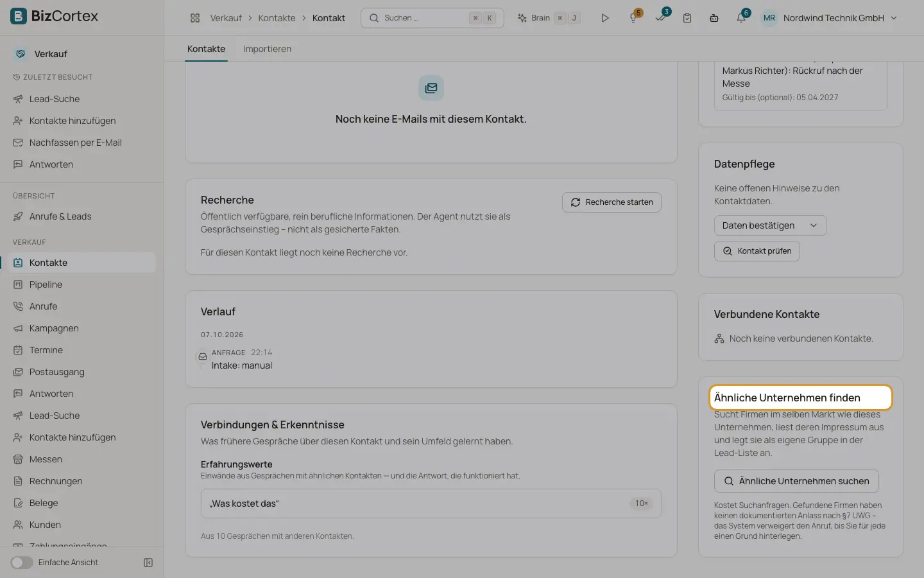The height and width of the screenshot is (578, 924).
Task: Open the Daten bestätigen dropdown
Action: pos(770,225)
